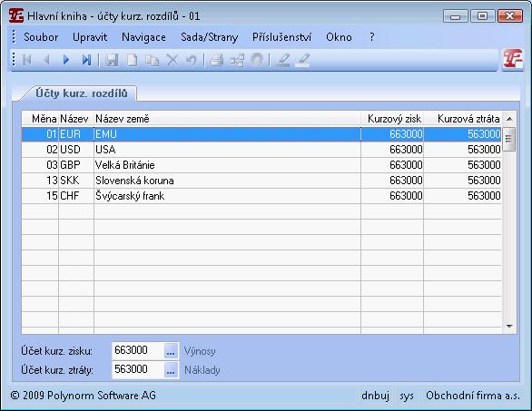Click the Účet kurz. zisku field
The height and width of the screenshot is (411, 532).
tap(138, 350)
